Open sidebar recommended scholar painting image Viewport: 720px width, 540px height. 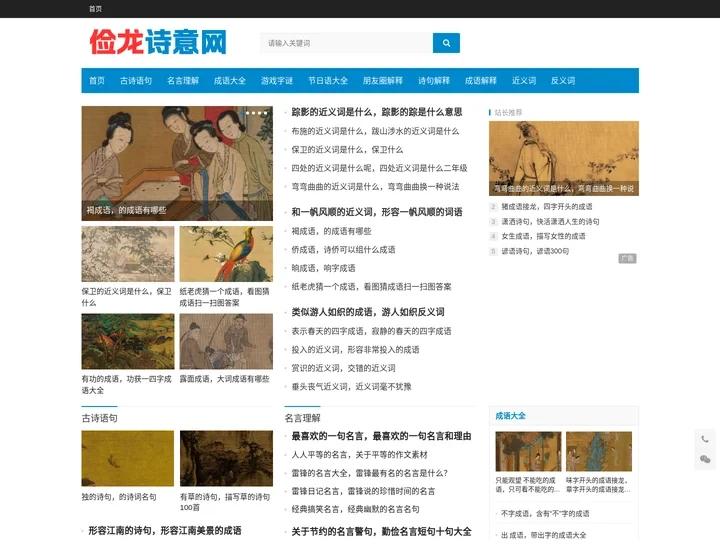coord(564,158)
